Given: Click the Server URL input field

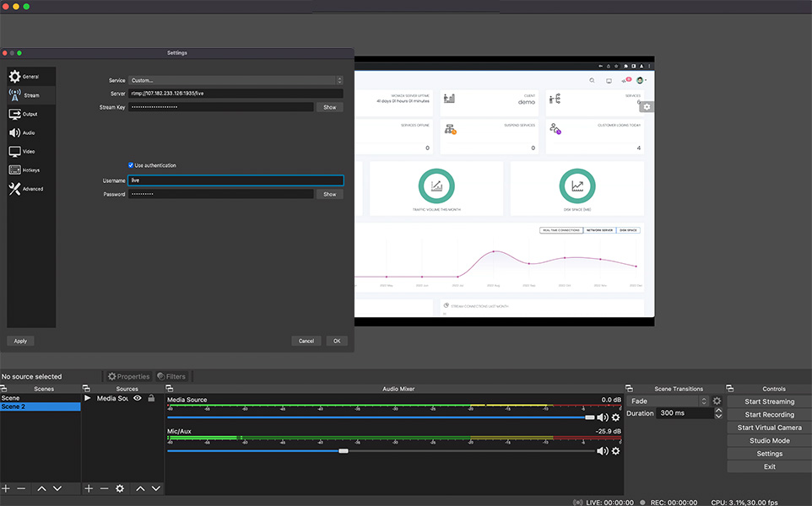Looking at the screenshot, I should click(x=235, y=94).
